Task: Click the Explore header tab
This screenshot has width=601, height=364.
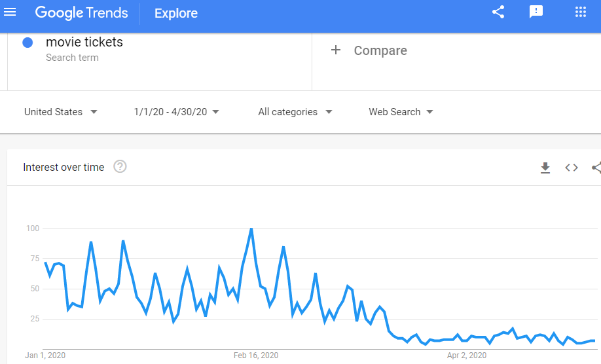Action: pyautogui.click(x=175, y=13)
